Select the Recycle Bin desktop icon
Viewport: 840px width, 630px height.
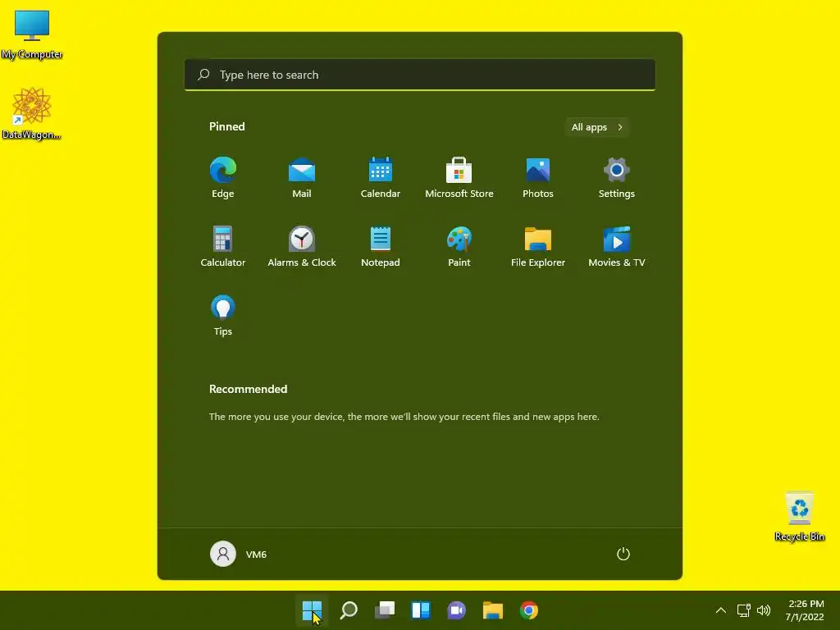(x=799, y=516)
